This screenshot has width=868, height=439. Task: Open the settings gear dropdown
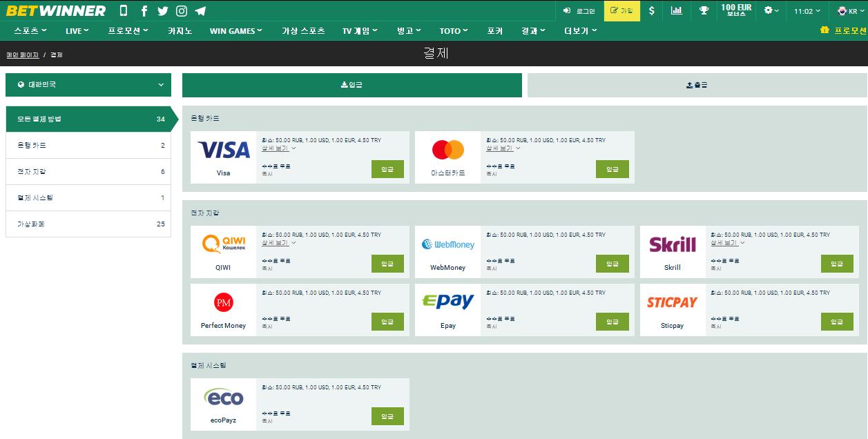[x=772, y=10]
